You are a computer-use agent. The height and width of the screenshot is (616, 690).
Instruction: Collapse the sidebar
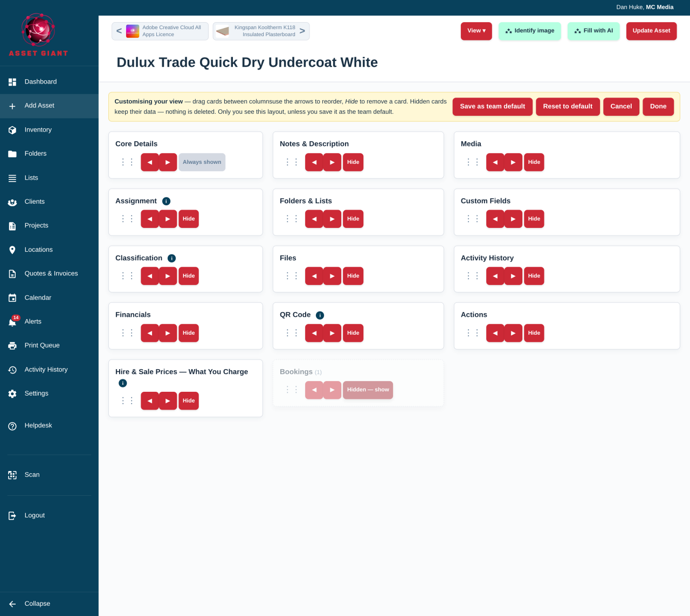tap(49, 604)
